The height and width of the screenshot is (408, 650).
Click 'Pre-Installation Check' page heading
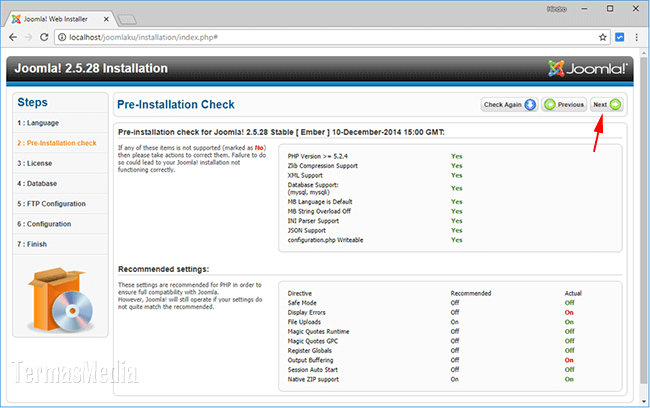pos(176,104)
